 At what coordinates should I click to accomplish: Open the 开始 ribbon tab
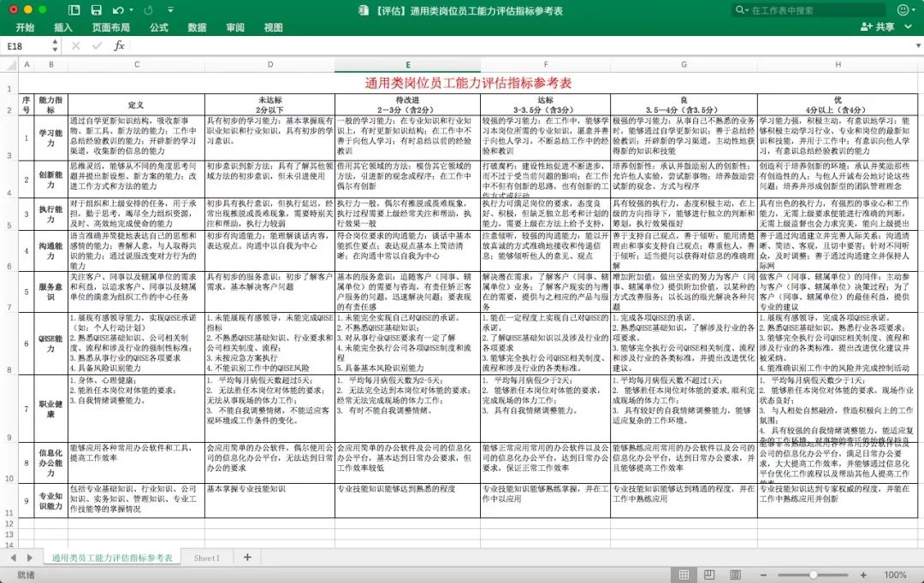(25, 27)
